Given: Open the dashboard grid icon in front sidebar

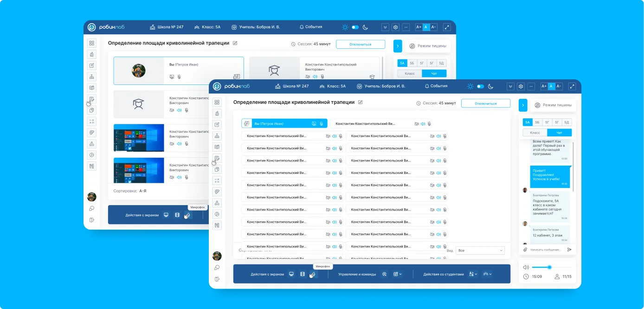Looking at the screenshot, I should point(217,102).
